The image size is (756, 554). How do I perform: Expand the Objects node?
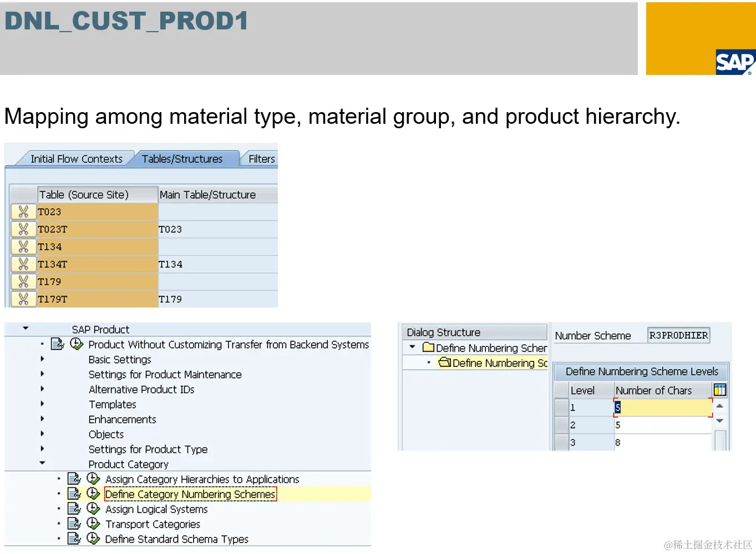click(x=42, y=434)
